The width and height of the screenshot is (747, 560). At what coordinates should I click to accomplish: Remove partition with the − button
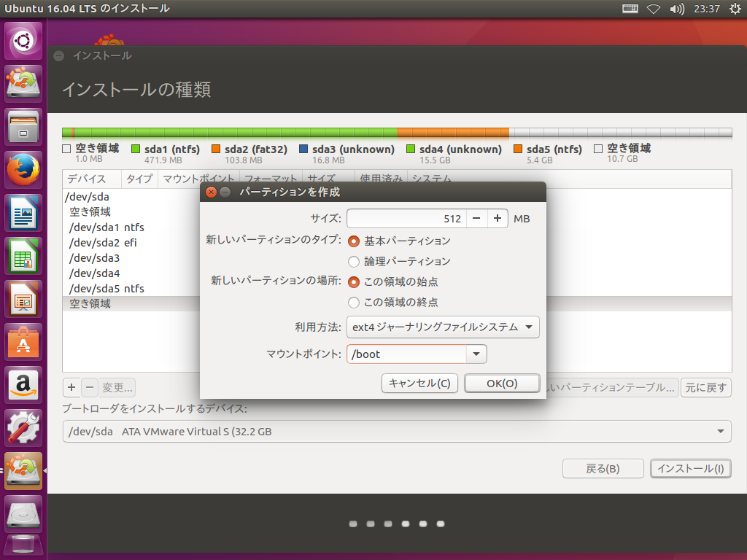tap(90, 387)
